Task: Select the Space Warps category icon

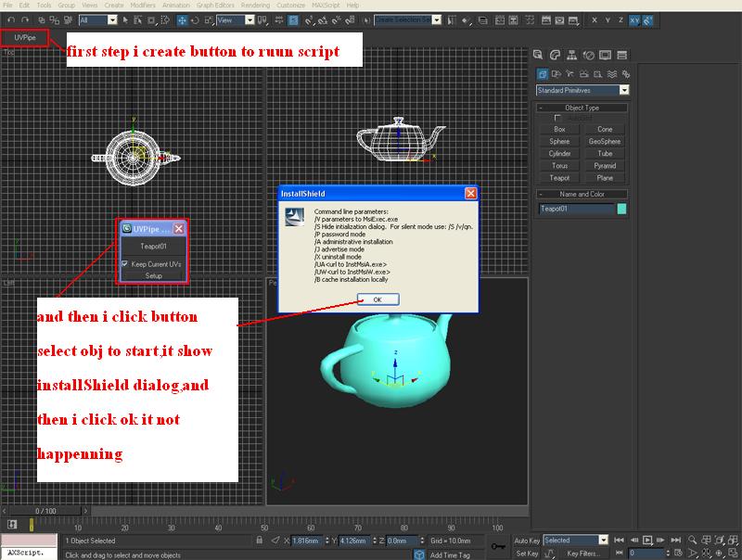Action: (x=612, y=74)
